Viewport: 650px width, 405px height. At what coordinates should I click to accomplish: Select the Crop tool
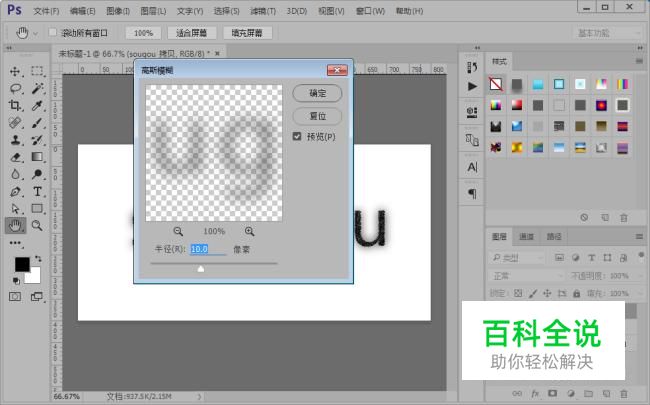pyautogui.click(x=15, y=105)
